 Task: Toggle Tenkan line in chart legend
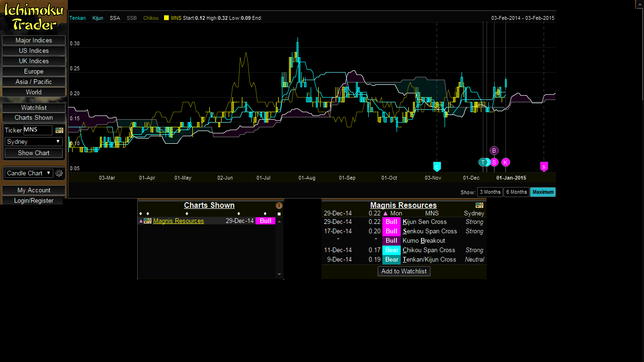[78, 18]
